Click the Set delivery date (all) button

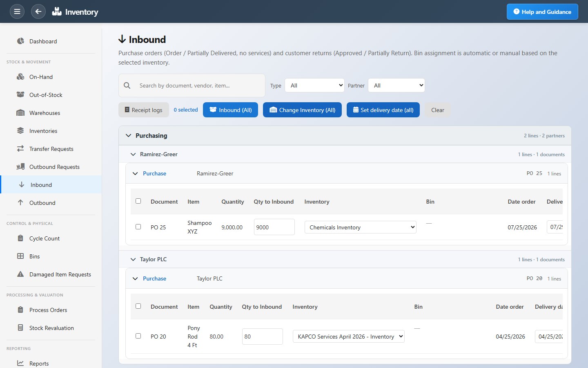point(383,110)
